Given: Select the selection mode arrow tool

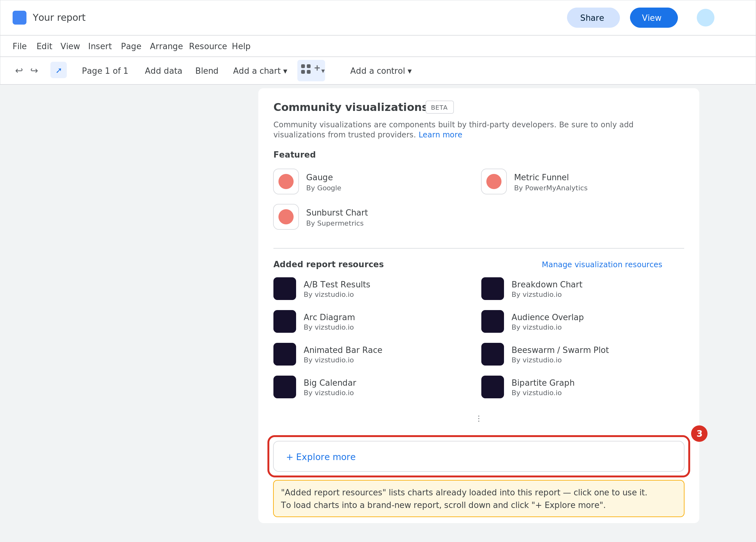Looking at the screenshot, I should 59,70.
